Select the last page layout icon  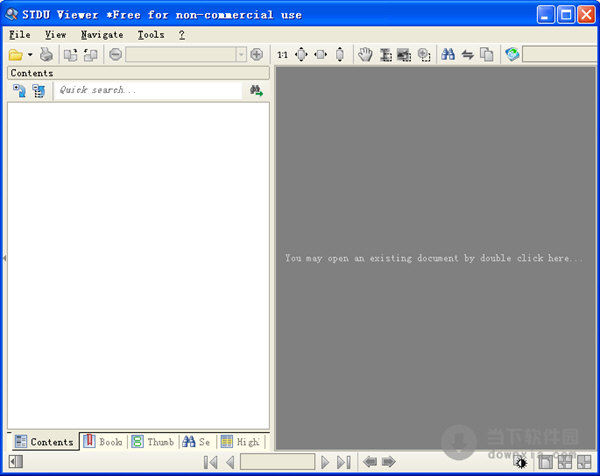click(x=584, y=462)
